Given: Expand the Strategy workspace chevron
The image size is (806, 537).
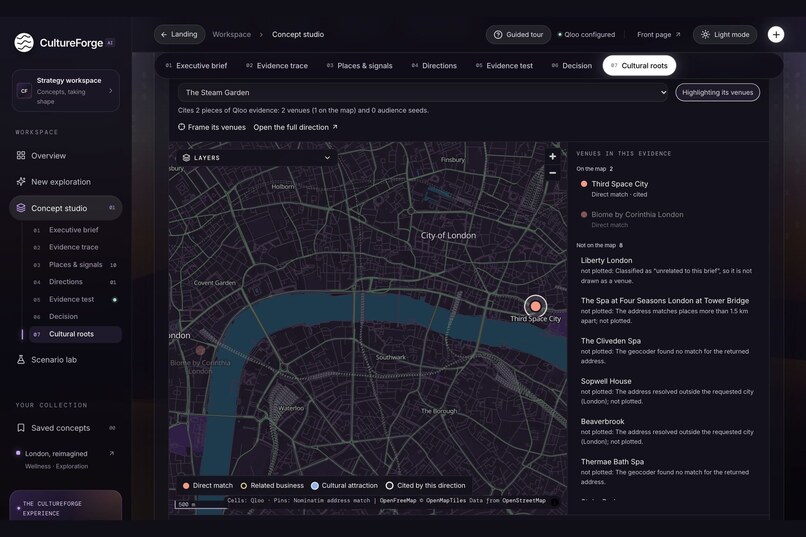Looking at the screenshot, I should [111, 90].
